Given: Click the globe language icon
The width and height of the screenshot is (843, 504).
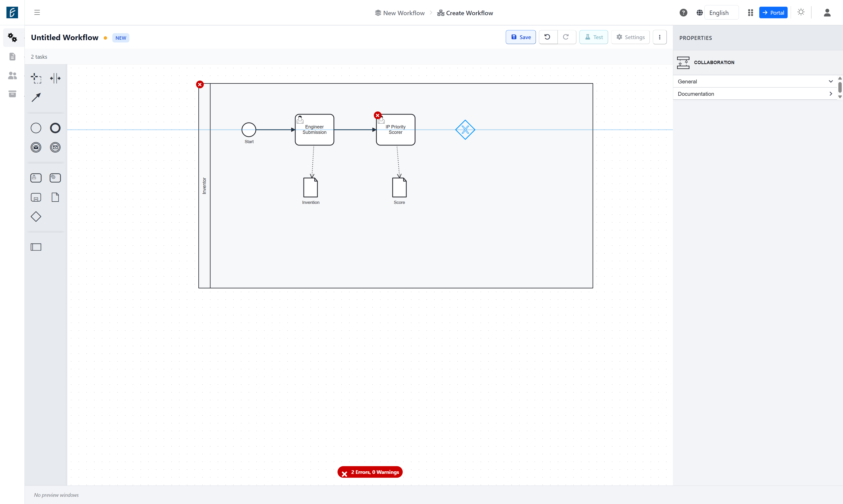Looking at the screenshot, I should coord(699,13).
